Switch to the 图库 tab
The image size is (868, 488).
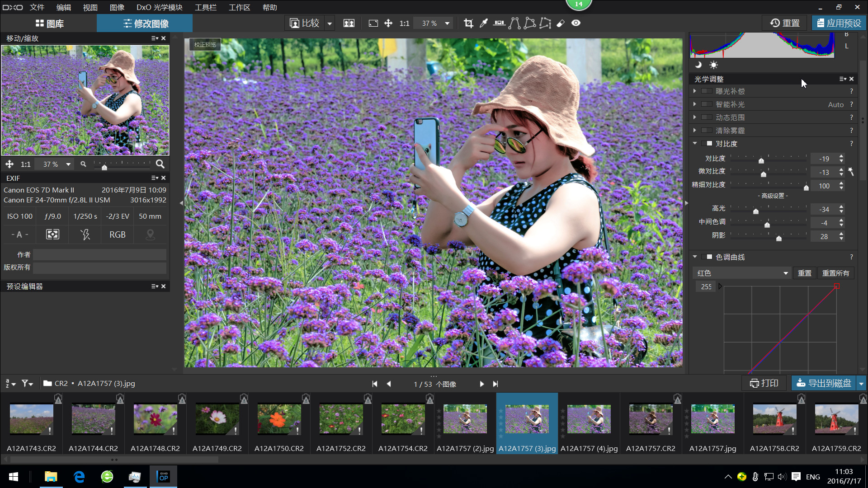click(x=49, y=23)
